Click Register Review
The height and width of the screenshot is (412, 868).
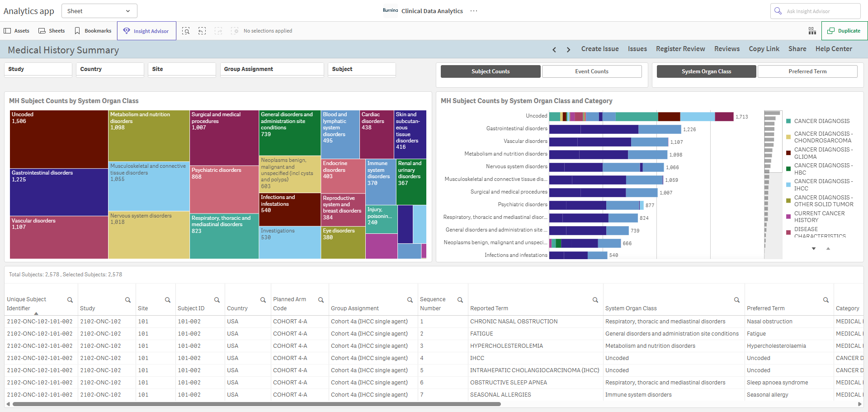tap(680, 49)
